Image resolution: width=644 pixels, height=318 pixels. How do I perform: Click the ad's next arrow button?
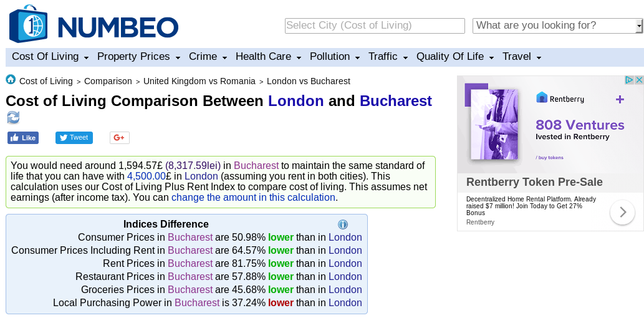623,212
